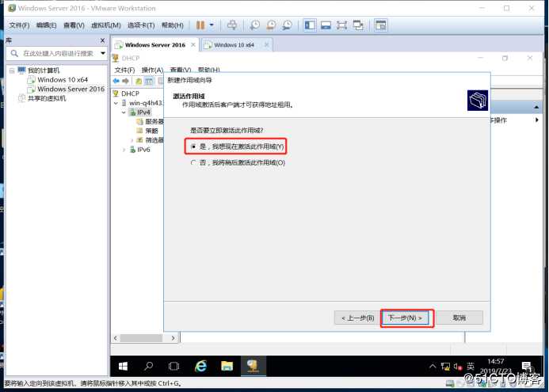Image resolution: width=549 pixels, height=392 pixels.
Task: Enter full screen mode
Action: 341,25
